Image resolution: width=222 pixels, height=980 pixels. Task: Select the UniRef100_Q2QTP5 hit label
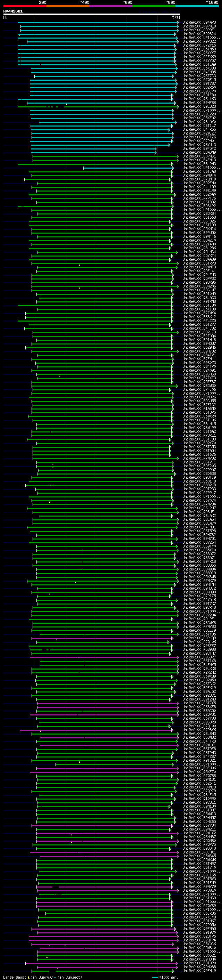(199, 937)
